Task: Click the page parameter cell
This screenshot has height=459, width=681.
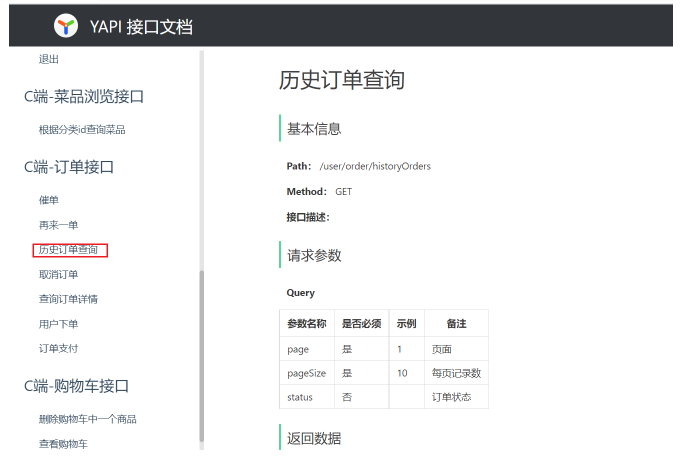Action: pos(307,349)
